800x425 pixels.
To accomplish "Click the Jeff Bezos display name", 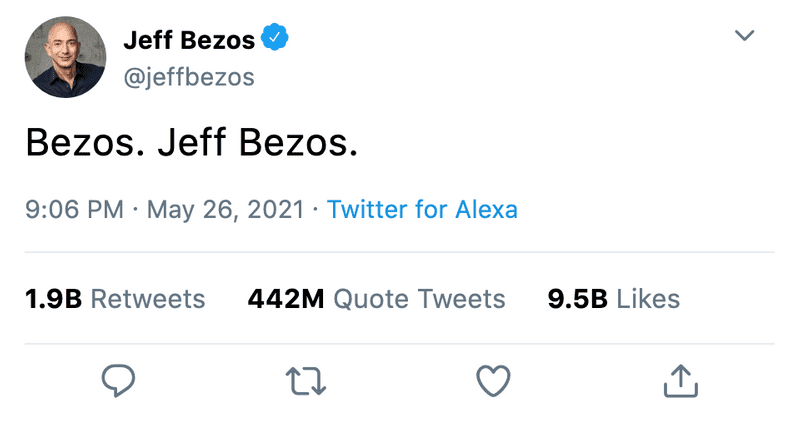I will coord(188,41).
